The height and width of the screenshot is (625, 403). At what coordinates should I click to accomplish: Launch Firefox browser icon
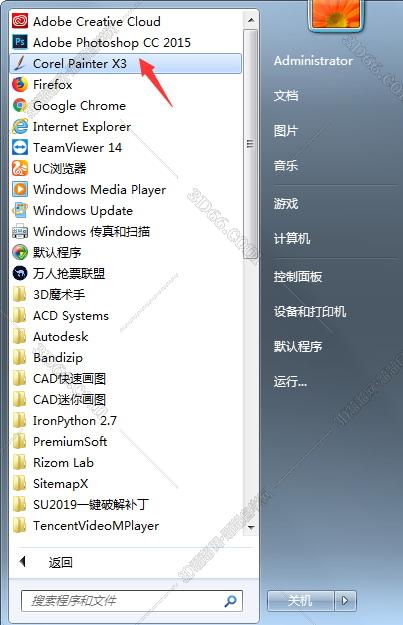[20, 85]
